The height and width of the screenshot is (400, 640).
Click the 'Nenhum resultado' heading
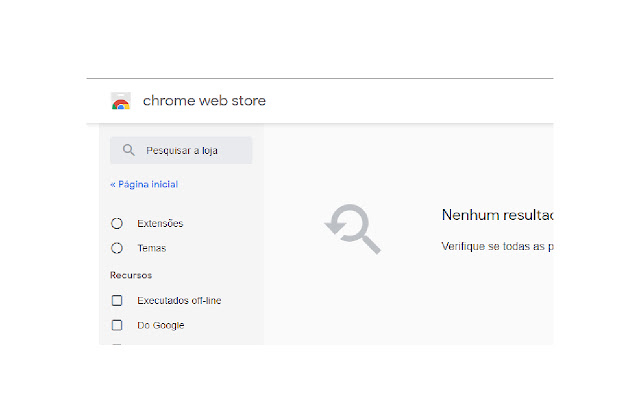point(497,215)
